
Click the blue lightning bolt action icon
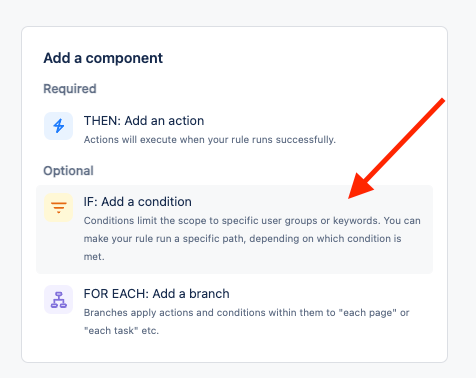click(x=59, y=126)
